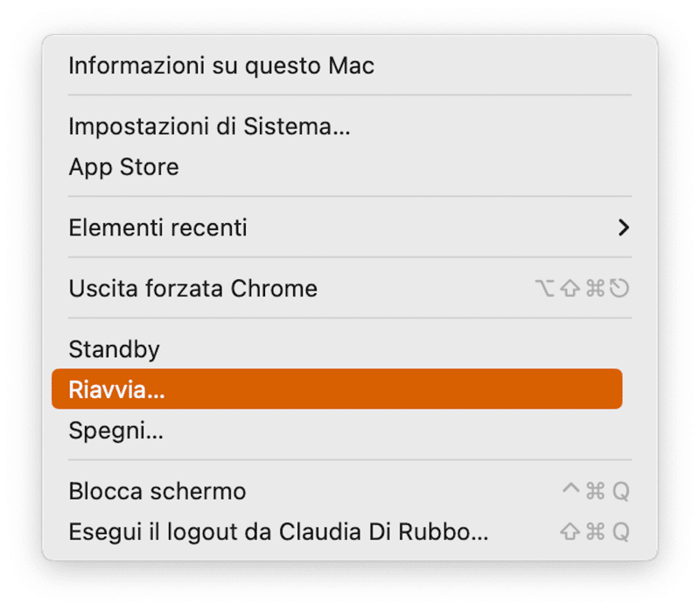Click the Command symbol beside Blocca schermo

pyautogui.click(x=596, y=491)
